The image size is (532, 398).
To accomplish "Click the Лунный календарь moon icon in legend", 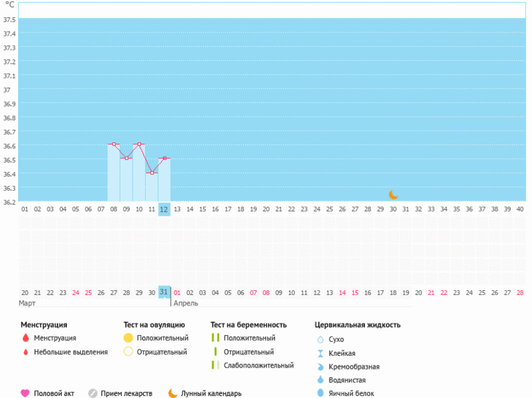I will [x=173, y=393].
